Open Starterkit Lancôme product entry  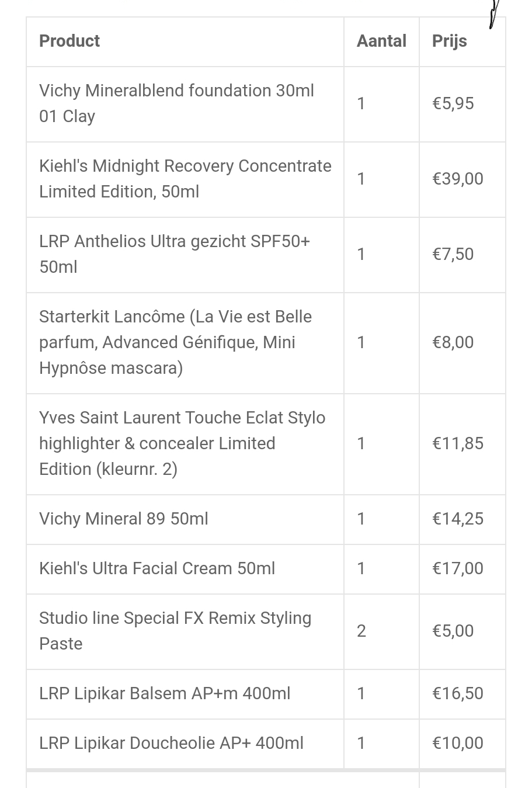175,342
